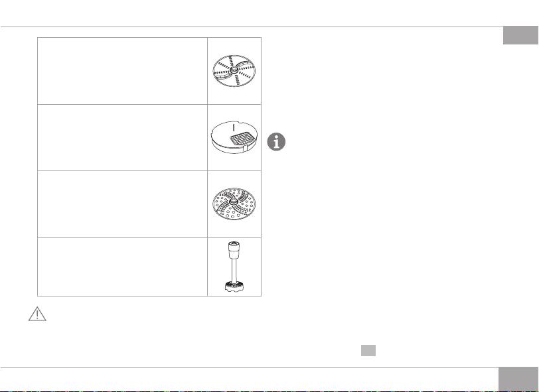
Task: Select the drive shaft spindle illustration
Action: click(234, 267)
